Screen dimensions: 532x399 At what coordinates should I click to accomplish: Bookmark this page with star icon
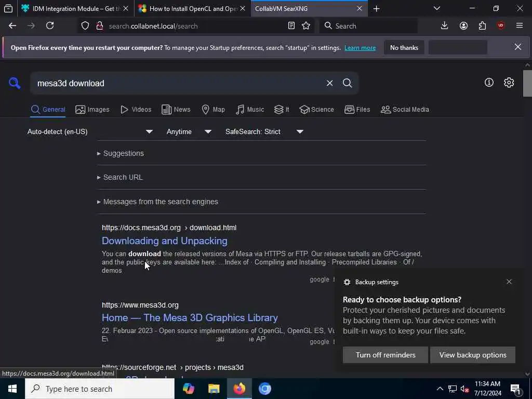coord(306,26)
